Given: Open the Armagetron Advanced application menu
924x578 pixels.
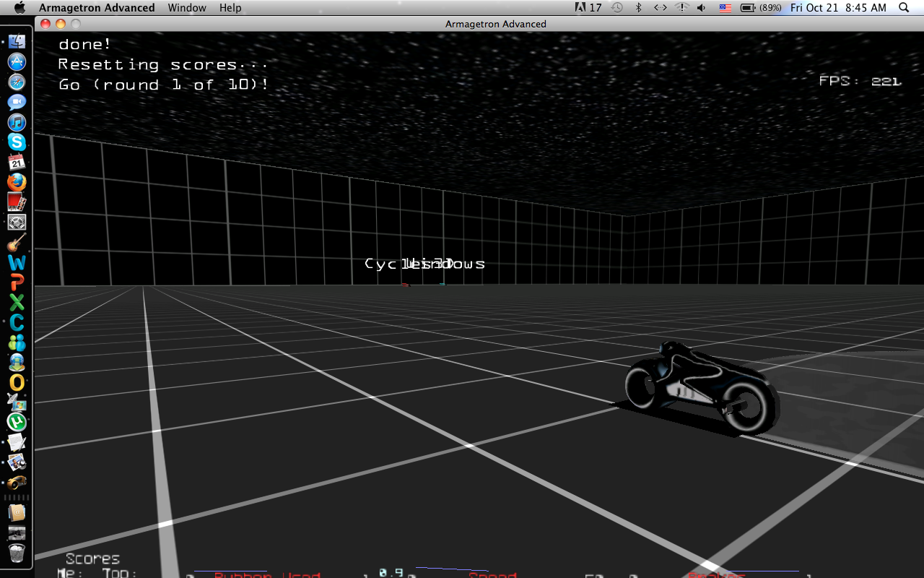Looking at the screenshot, I should pos(97,7).
